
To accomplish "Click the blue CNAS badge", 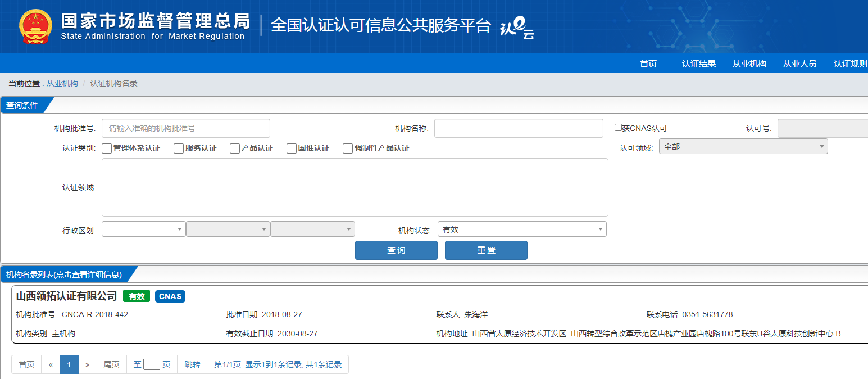I will 170,296.
